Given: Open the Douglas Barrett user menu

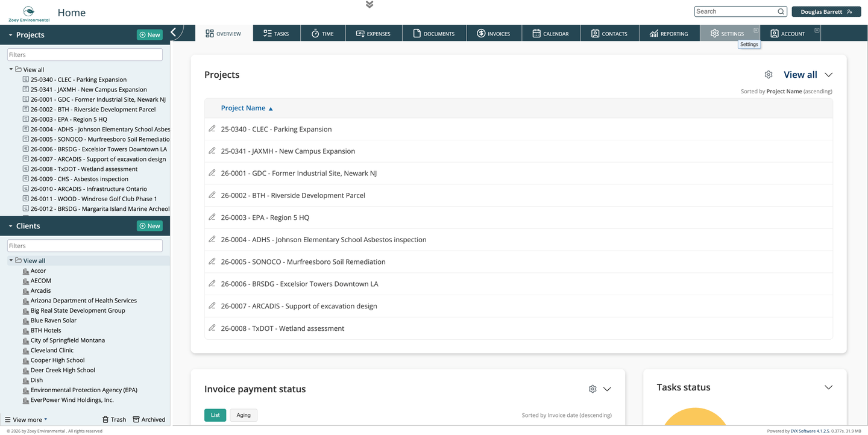Looking at the screenshot, I should 826,11.
